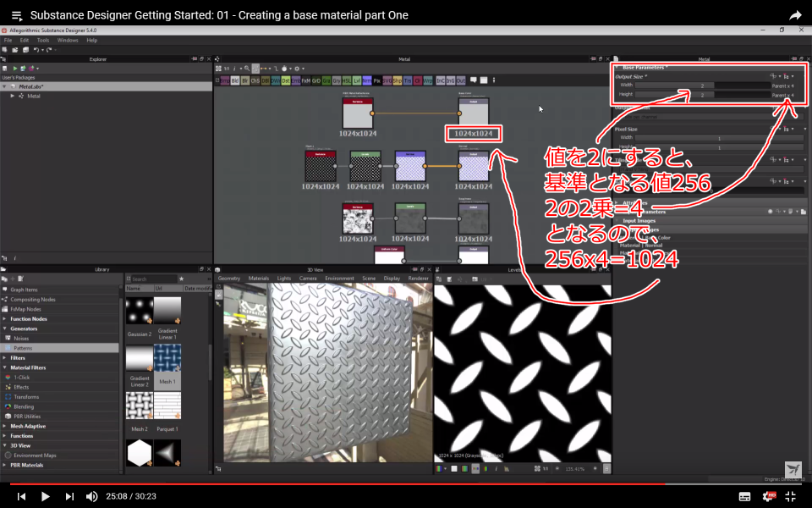Expand Mesh Adaptive in Library
This screenshot has height=508, width=812.
click(x=5, y=426)
